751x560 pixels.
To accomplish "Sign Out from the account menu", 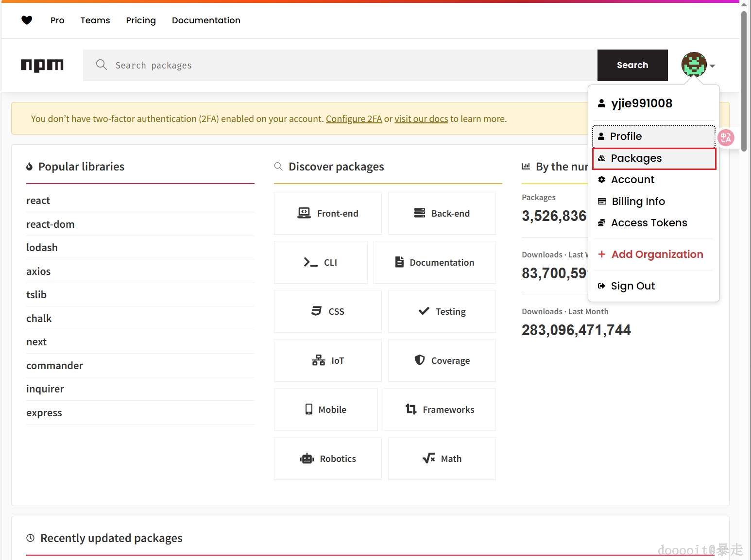I will 632,286.
